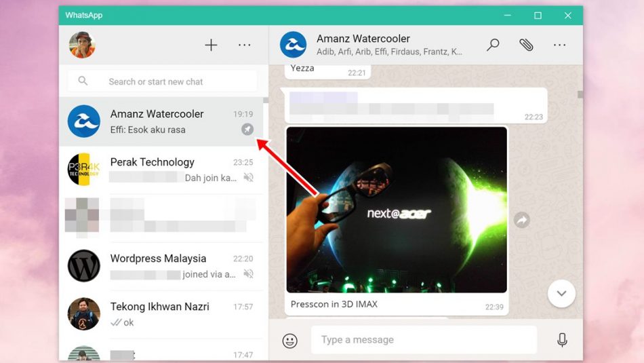644x363 pixels.
Task: Open the Wordpress Malaysia chat
Action: [161, 266]
